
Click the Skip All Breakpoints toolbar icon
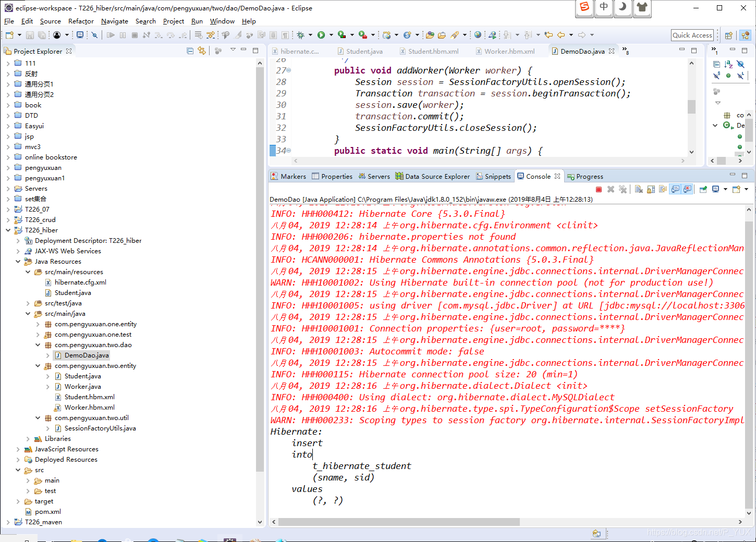[94, 35]
